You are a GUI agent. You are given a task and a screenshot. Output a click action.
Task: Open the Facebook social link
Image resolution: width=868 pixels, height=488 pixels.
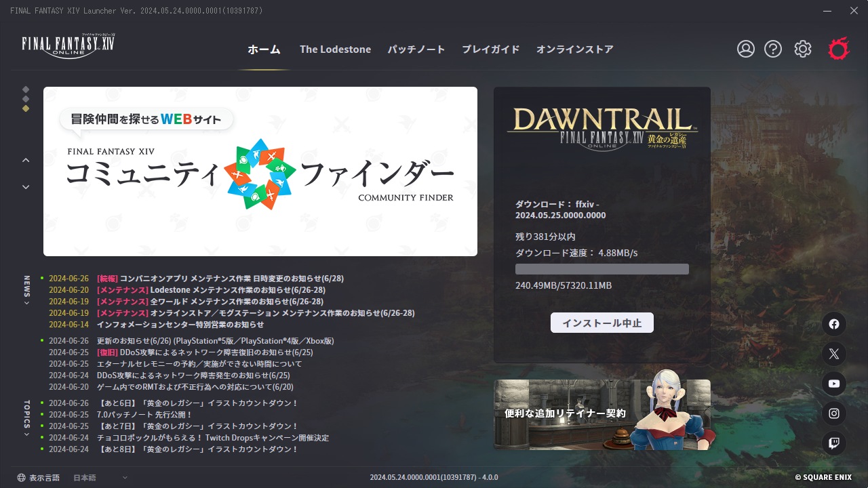(x=834, y=324)
